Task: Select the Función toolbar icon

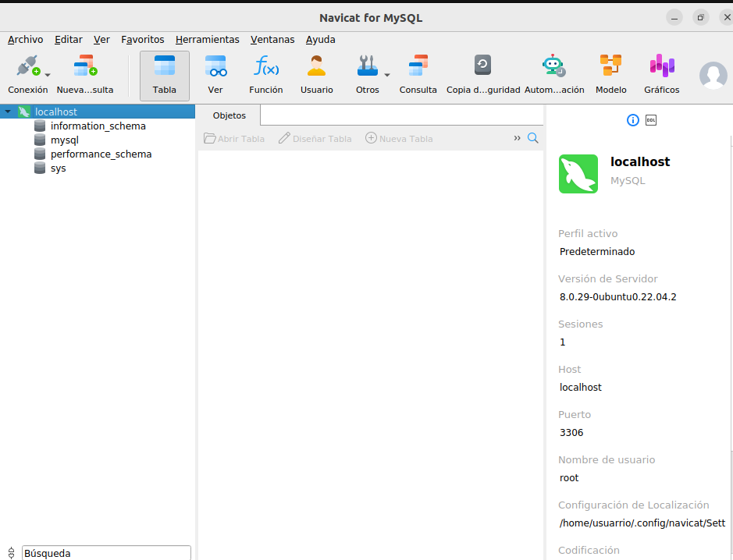Action: (x=266, y=66)
